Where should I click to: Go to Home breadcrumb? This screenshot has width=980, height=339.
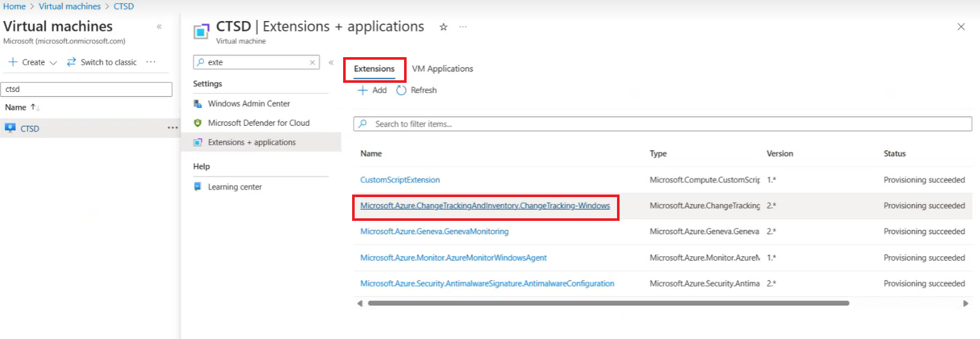click(14, 6)
